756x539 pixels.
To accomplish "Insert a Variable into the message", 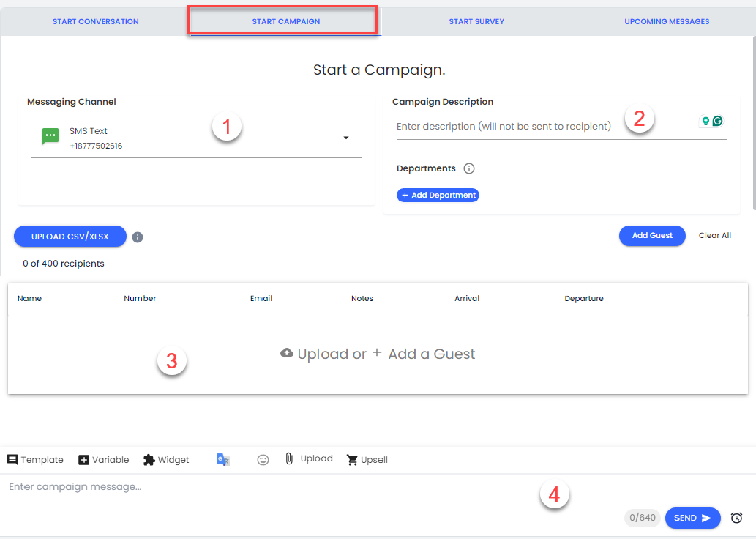I will [103, 460].
